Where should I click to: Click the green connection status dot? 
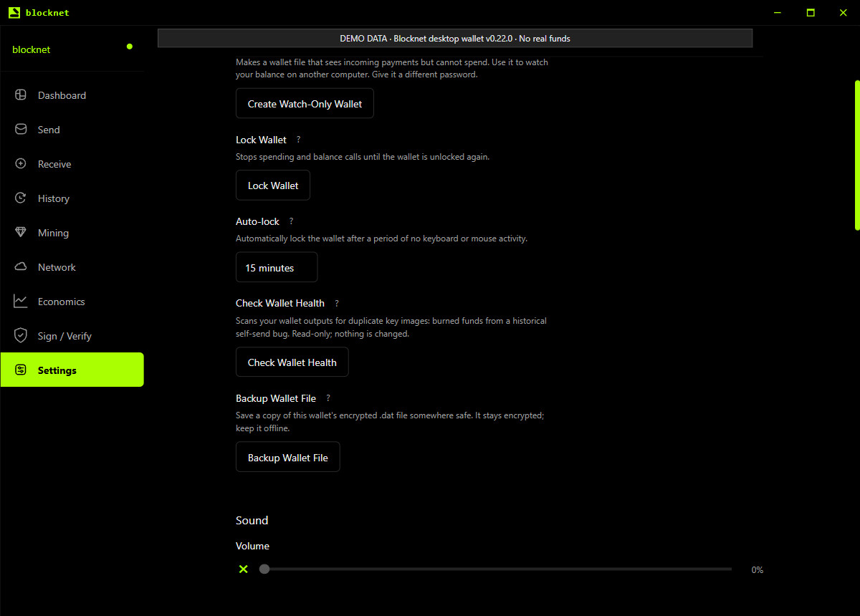click(130, 47)
